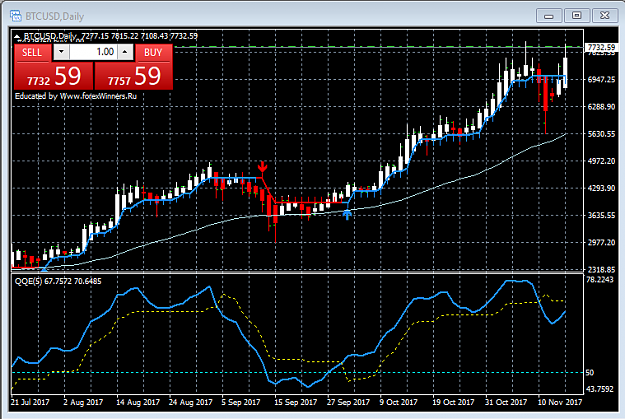Click the 27 Sep 2017 date label
Image resolution: width=625 pixels, height=419 pixels.
(x=348, y=402)
